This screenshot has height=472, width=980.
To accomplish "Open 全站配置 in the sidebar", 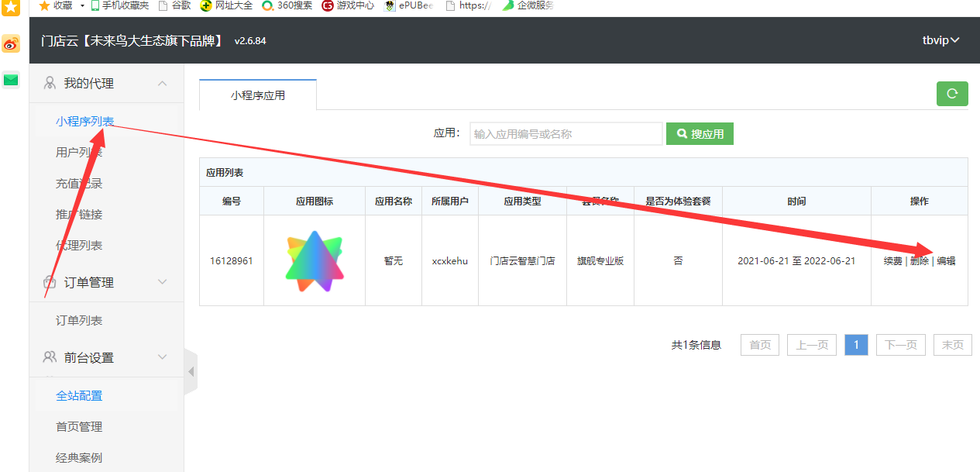I will [79, 396].
